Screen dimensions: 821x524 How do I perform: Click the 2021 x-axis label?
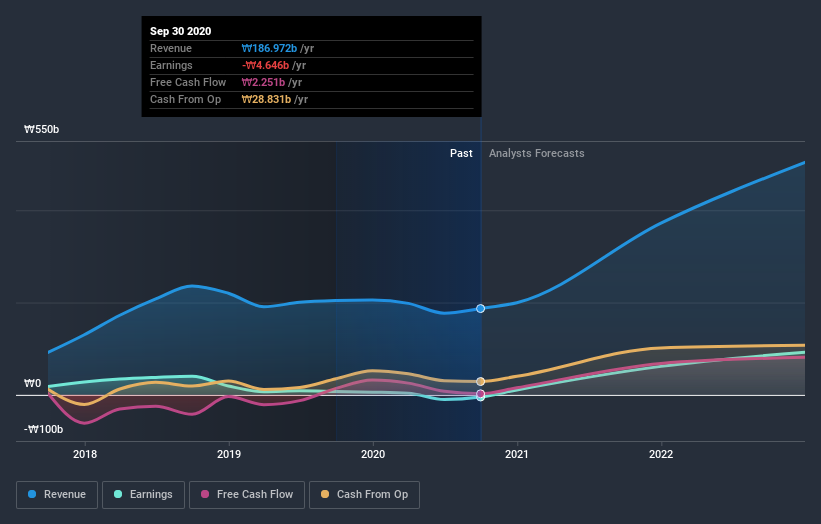click(517, 454)
